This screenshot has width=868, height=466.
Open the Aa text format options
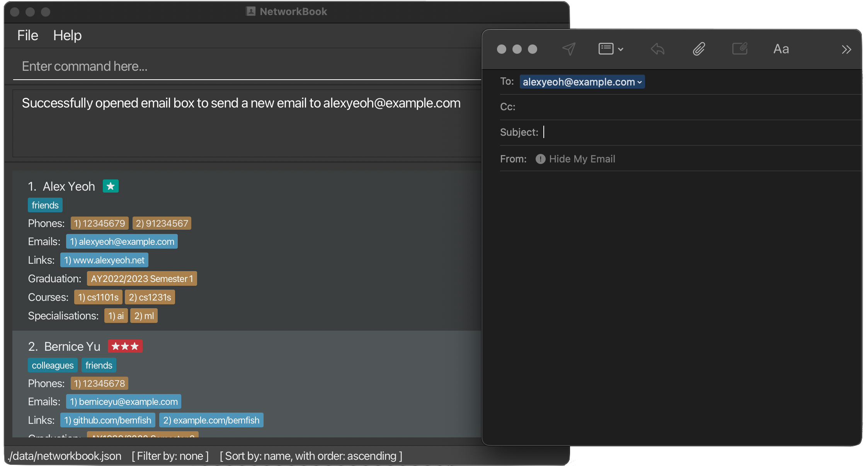pos(781,49)
